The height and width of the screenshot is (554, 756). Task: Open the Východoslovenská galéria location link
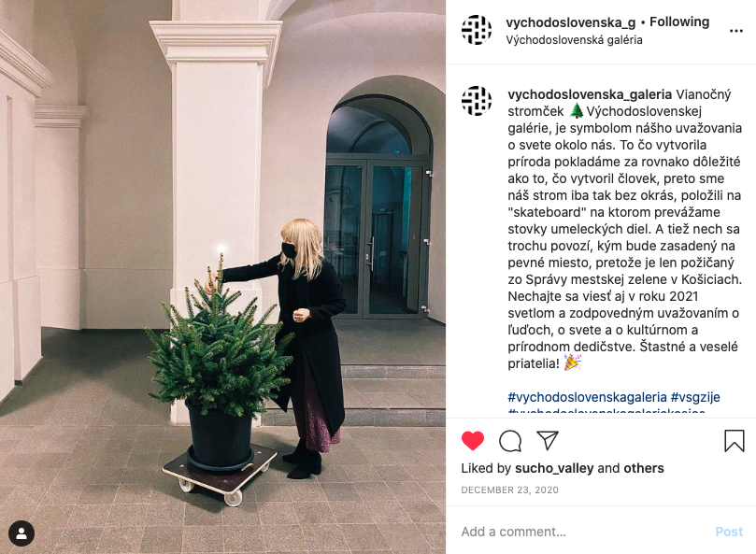point(574,40)
